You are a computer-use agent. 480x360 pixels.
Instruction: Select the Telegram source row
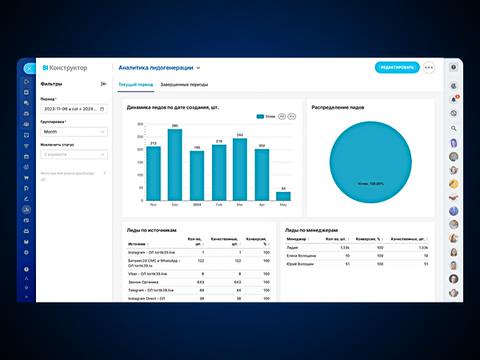pyautogui.click(x=199, y=291)
